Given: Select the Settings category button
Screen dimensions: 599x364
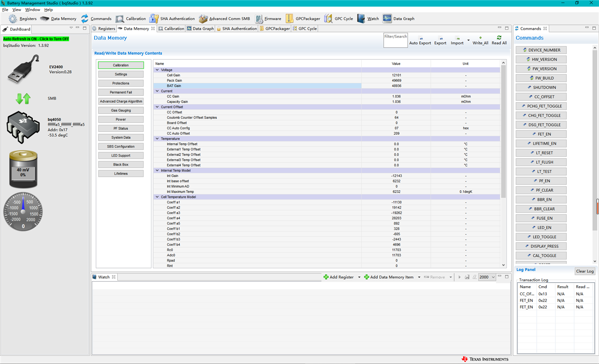Looking at the screenshot, I should (x=121, y=74).
